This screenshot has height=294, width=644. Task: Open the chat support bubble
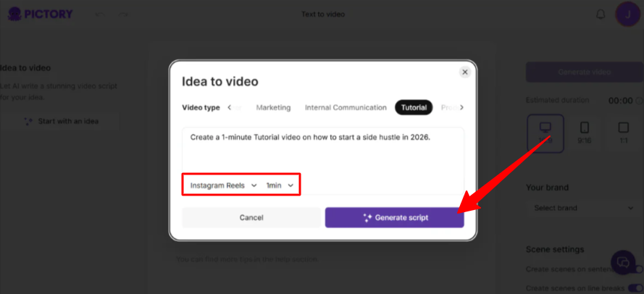[x=623, y=262]
